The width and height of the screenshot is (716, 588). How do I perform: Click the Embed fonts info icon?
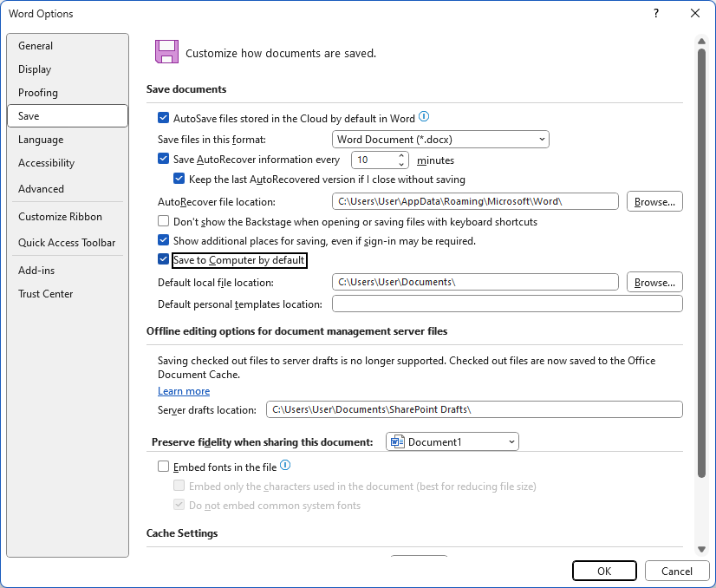[285, 466]
